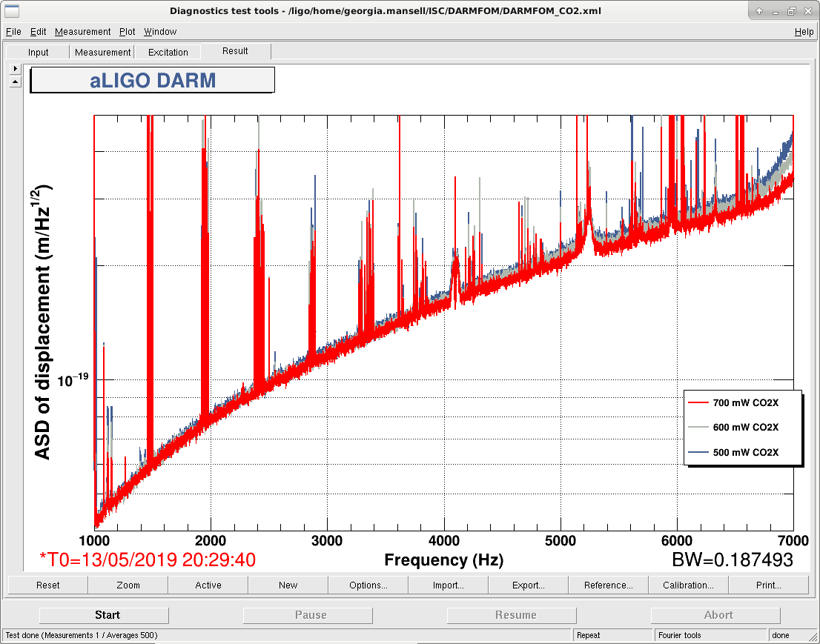
Task: Click the title bar shade arrow icon
Action: tap(758, 10)
